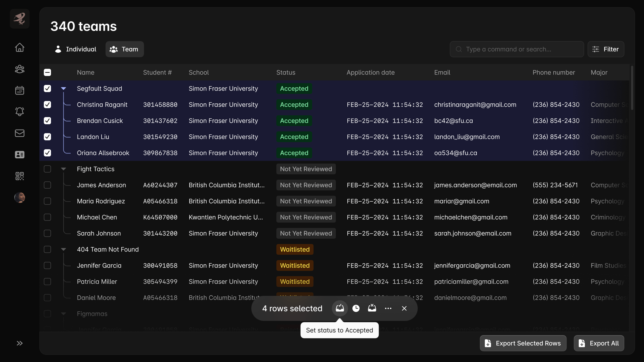
Task: Open the teams group icon in sidebar
Action: click(x=20, y=69)
